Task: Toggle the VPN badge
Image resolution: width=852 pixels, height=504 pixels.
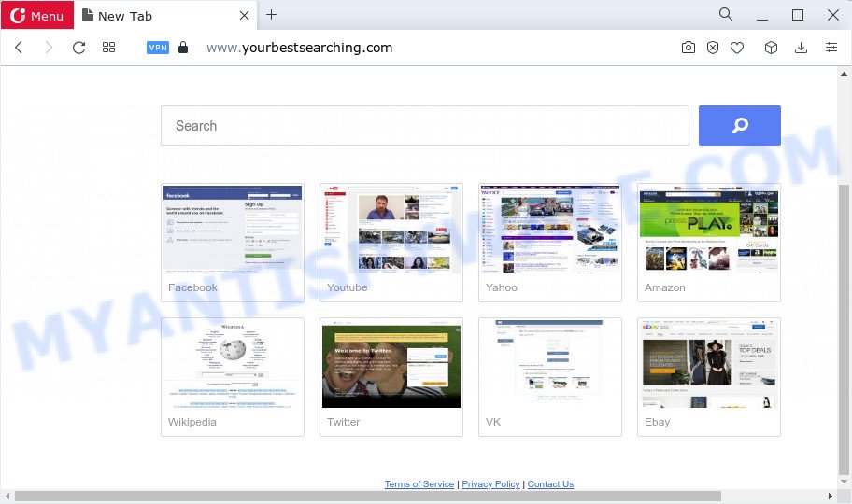Action: [x=158, y=48]
